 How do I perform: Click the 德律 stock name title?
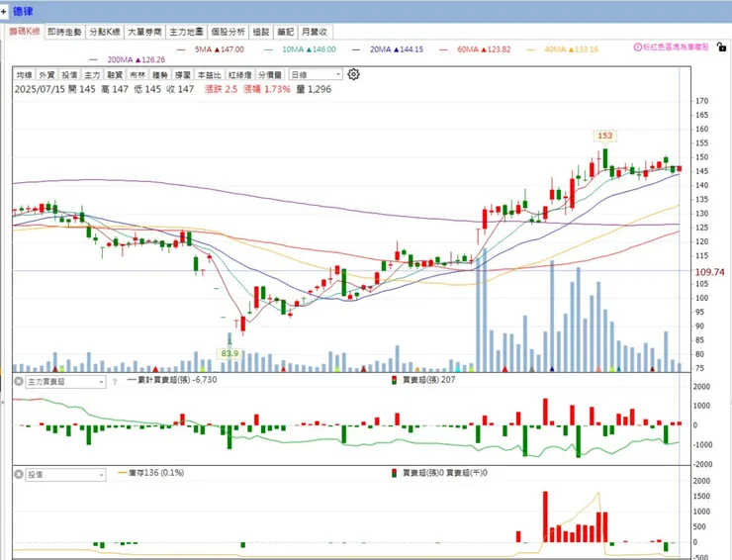coord(24,11)
